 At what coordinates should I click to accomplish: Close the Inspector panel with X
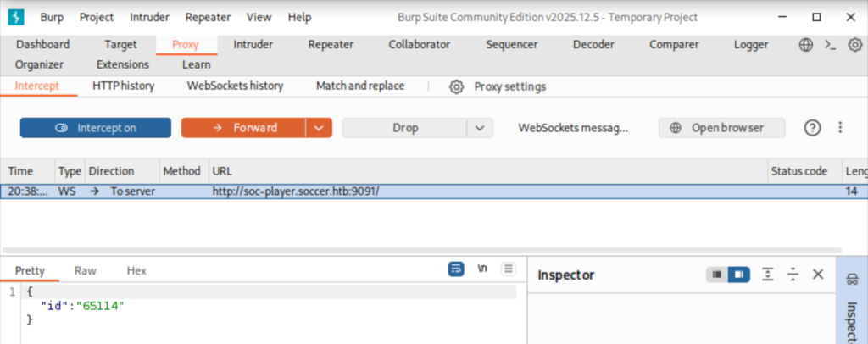click(x=818, y=275)
